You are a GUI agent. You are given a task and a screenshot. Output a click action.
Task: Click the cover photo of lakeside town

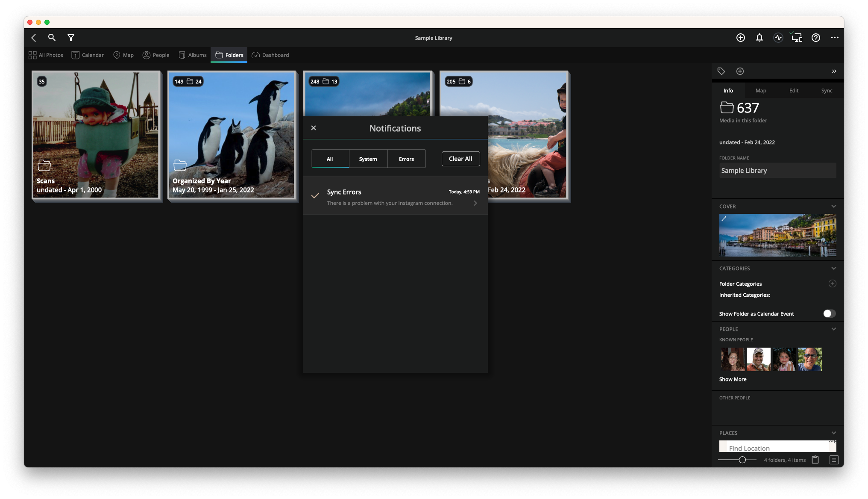(x=777, y=235)
